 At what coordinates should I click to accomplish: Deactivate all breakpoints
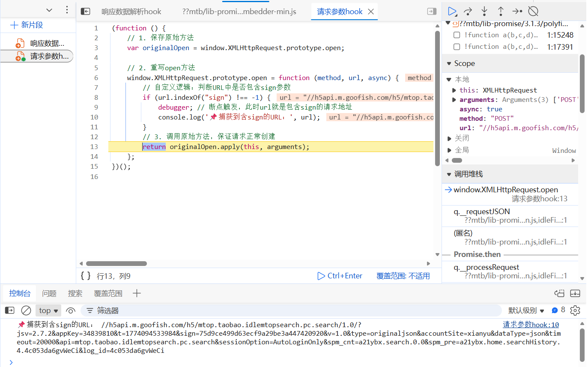point(533,11)
